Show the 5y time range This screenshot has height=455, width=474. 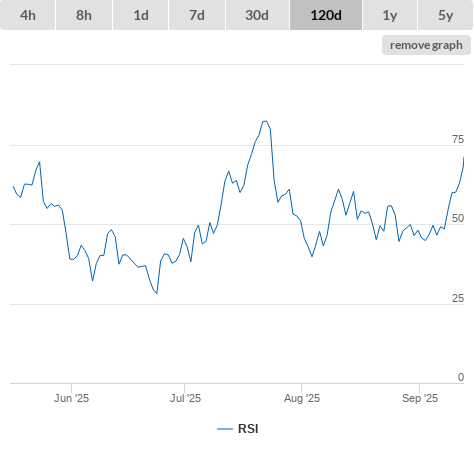pyautogui.click(x=445, y=15)
